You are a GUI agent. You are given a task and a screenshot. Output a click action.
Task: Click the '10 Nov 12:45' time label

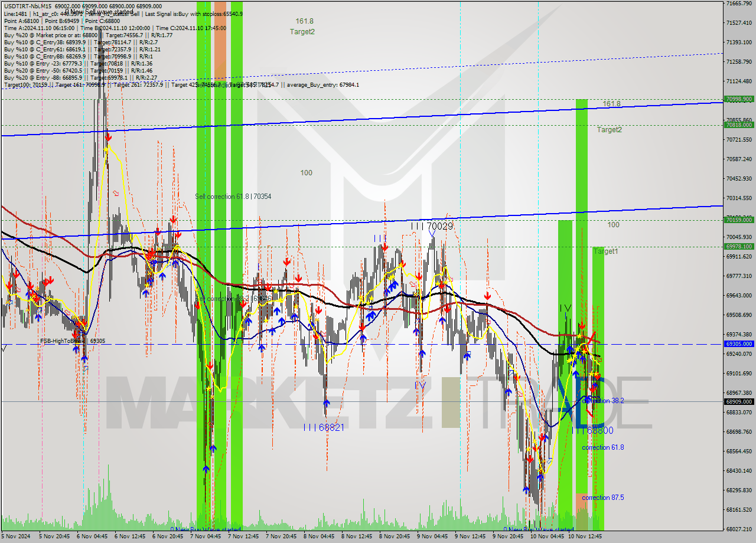(x=586, y=537)
